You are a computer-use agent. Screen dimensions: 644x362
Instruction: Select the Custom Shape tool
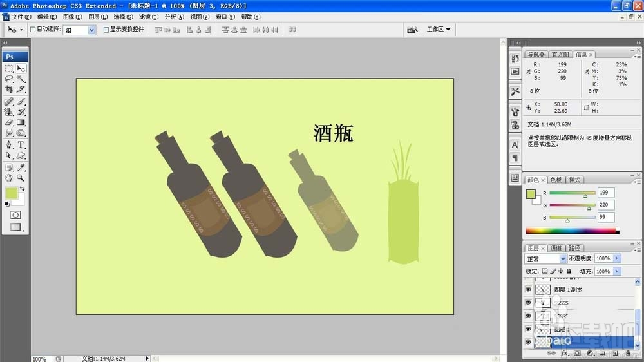tap(21, 156)
